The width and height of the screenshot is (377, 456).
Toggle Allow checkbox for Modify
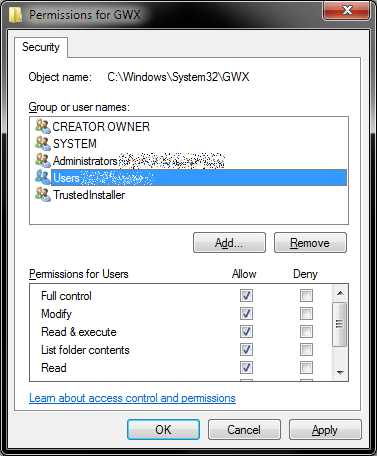click(246, 313)
